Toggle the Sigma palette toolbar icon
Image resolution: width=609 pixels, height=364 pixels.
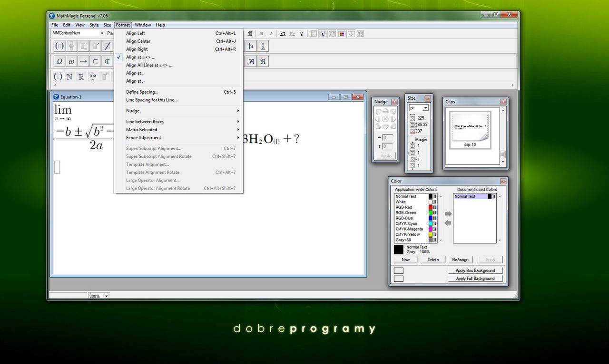(323, 34)
